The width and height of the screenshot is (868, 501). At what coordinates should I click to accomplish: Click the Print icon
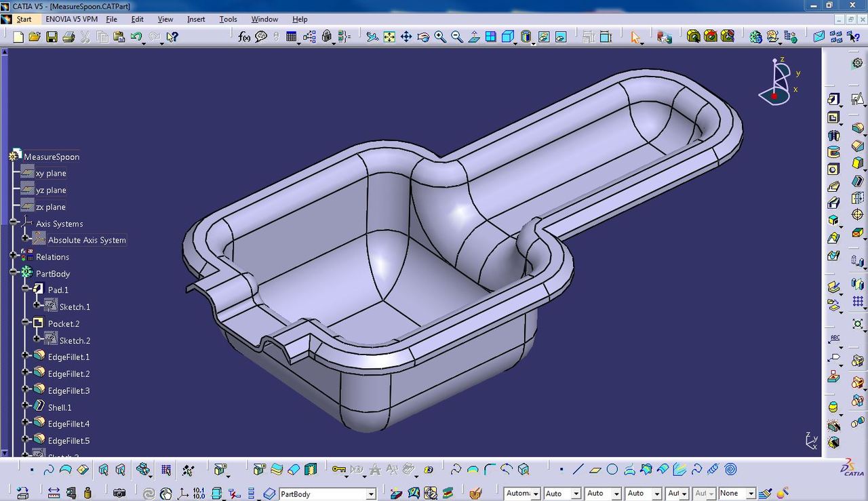(68, 37)
